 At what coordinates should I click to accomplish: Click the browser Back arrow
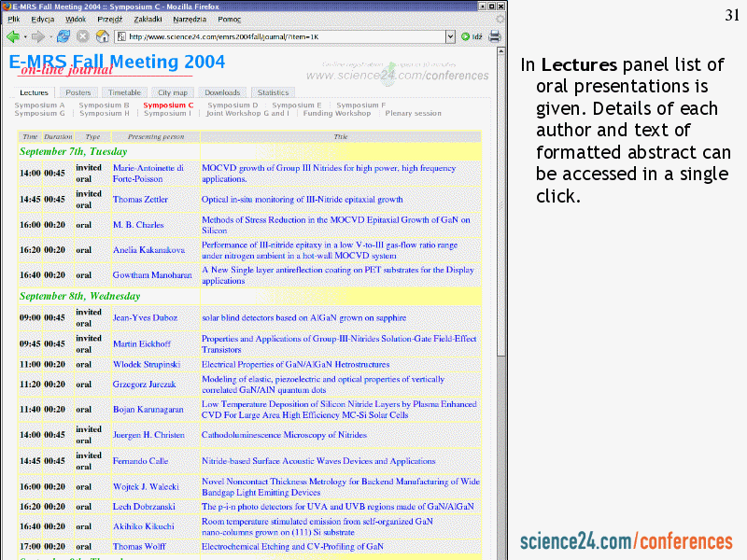[12, 36]
